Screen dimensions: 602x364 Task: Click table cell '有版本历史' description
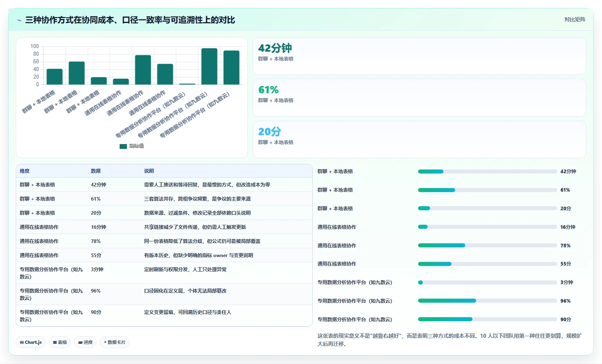pyautogui.click(x=199, y=255)
